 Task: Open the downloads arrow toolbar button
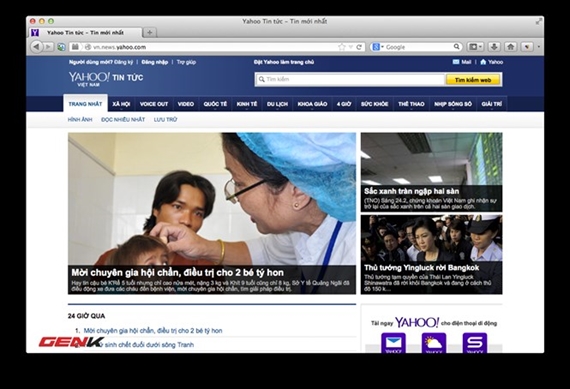tap(494, 47)
